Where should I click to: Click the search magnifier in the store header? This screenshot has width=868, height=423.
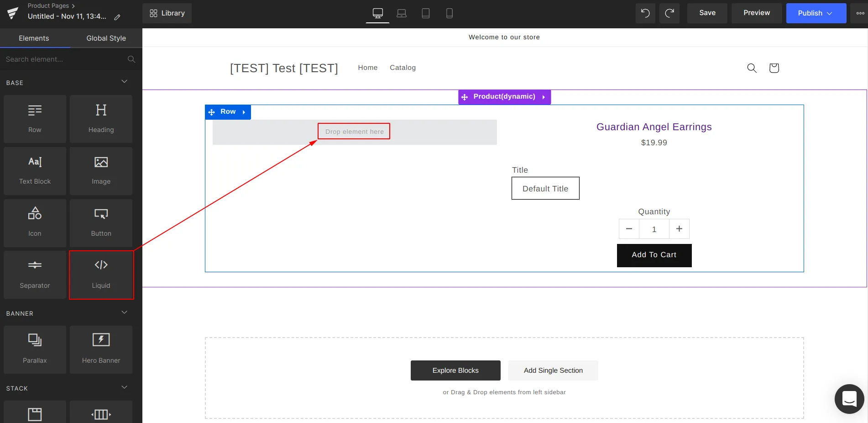point(752,68)
